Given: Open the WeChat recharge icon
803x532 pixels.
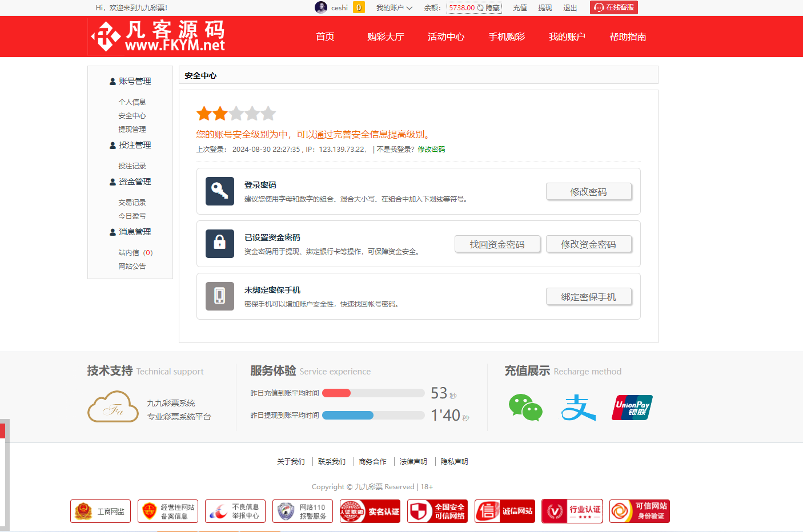Looking at the screenshot, I should [x=525, y=407].
